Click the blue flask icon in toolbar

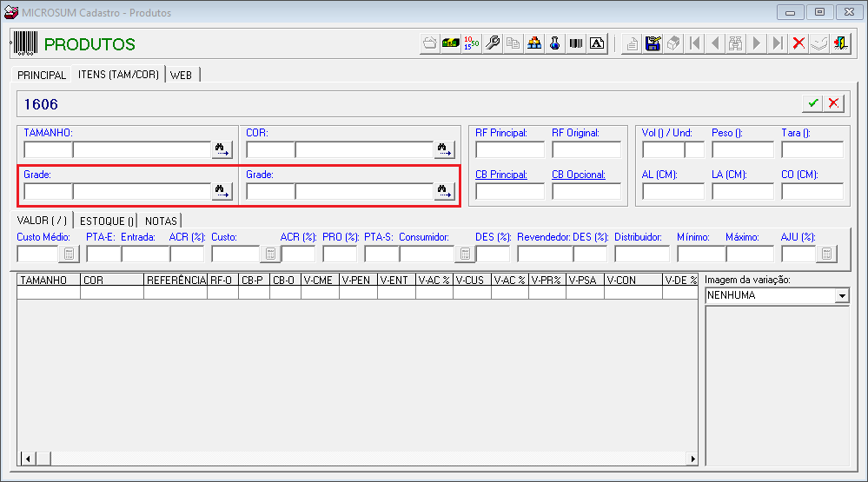[x=554, y=43]
